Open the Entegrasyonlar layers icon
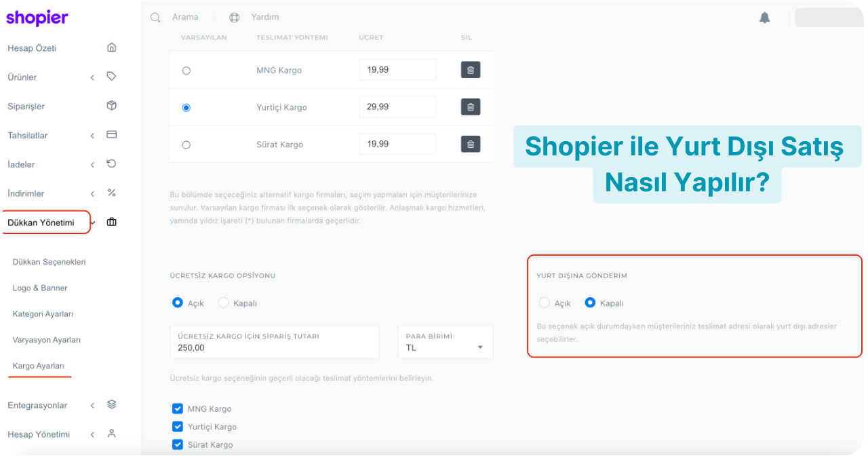 click(112, 404)
